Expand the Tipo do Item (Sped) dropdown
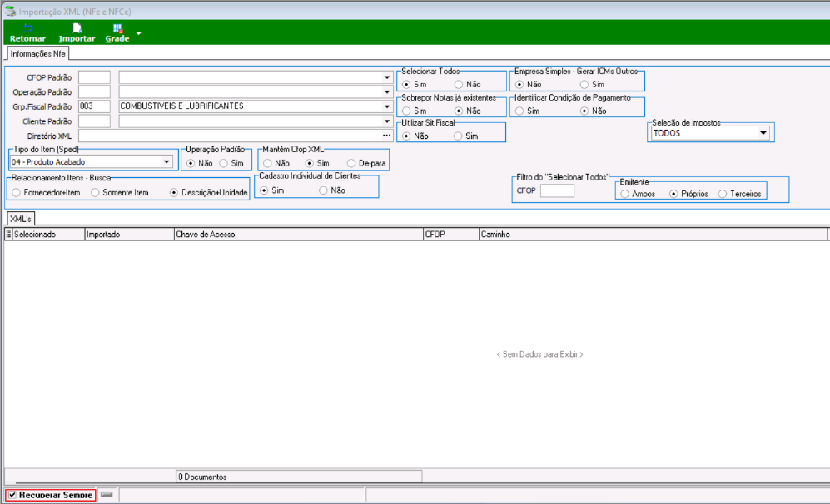The width and height of the screenshot is (830, 504). click(x=166, y=162)
